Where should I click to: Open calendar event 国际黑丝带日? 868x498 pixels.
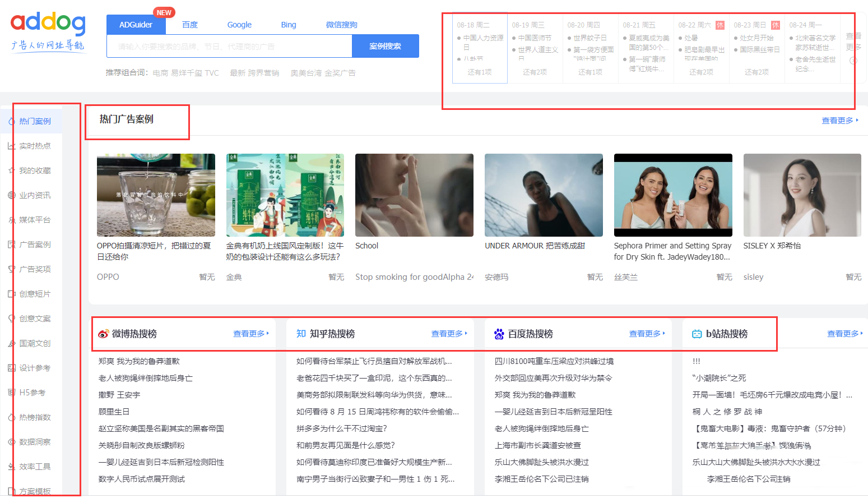(760, 50)
